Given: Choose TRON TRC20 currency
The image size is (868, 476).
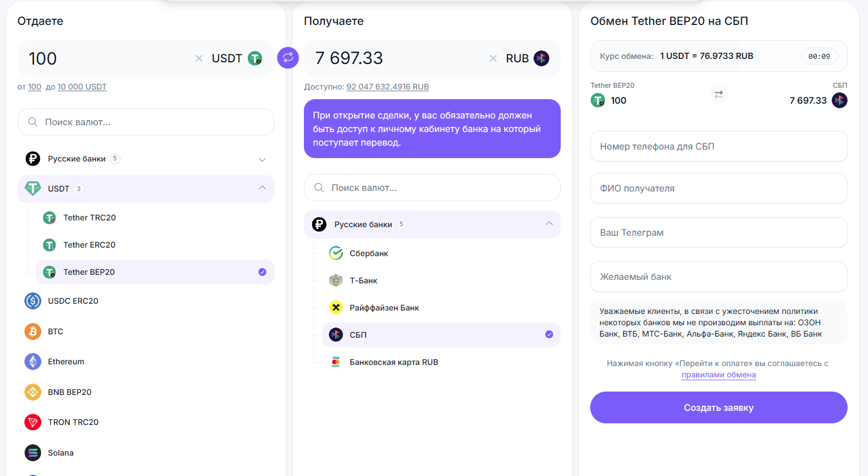Looking at the screenshot, I should pos(146,422).
